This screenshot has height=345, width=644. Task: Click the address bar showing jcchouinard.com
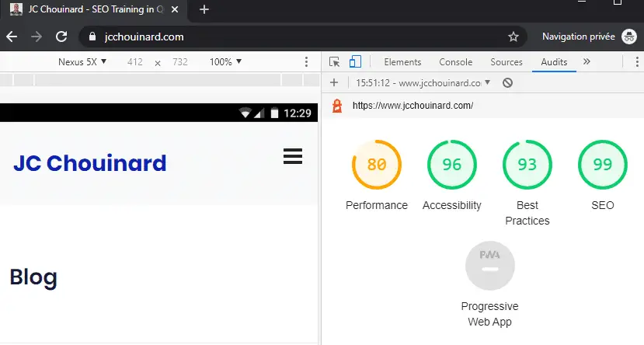click(302, 37)
